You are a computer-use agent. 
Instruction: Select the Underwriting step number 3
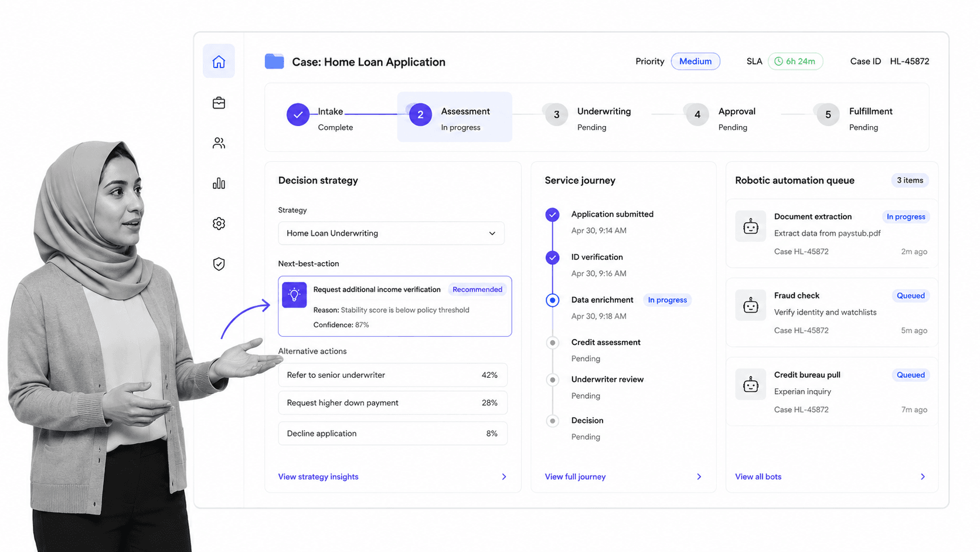pos(556,114)
